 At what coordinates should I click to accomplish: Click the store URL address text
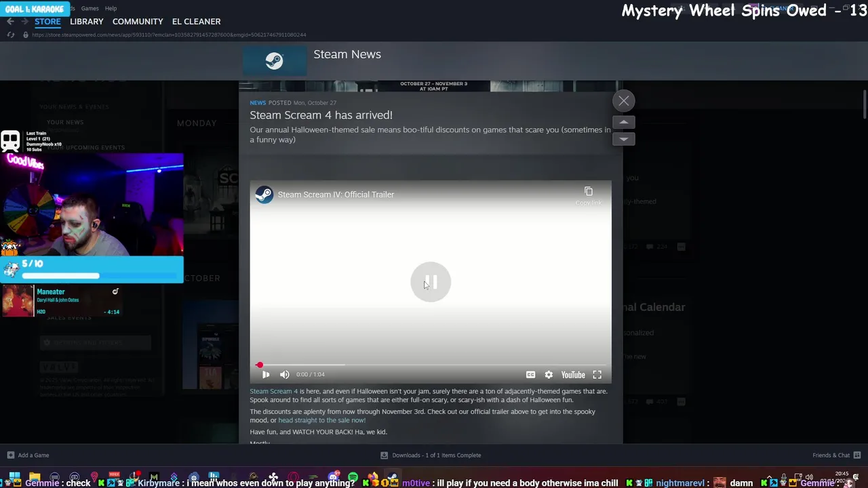(169, 35)
